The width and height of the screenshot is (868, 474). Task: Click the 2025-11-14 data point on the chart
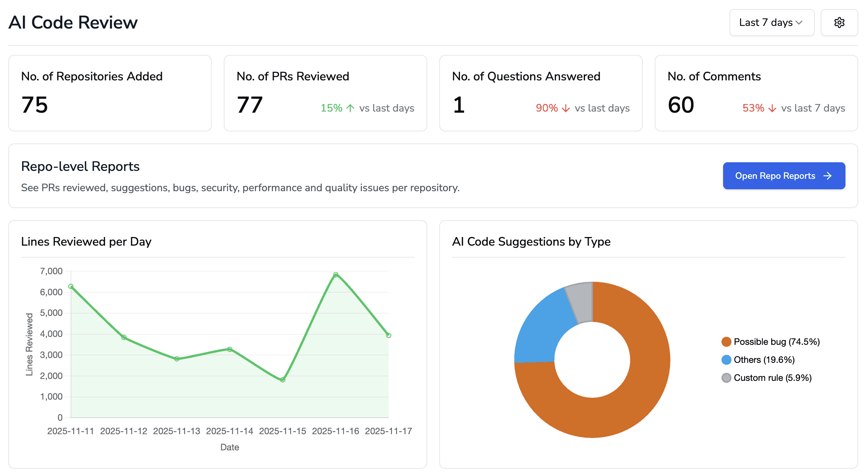(x=230, y=349)
